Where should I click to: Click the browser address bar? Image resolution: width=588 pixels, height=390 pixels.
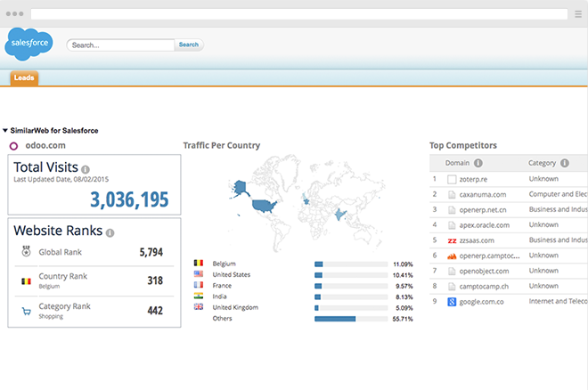coord(298,14)
